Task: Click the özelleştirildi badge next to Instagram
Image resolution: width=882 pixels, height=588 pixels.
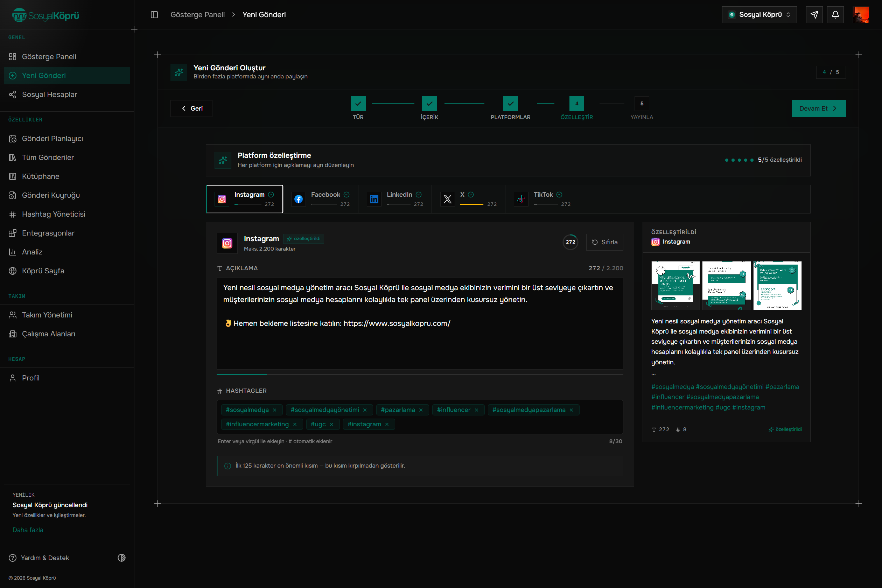Action: [x=304, y=238]
